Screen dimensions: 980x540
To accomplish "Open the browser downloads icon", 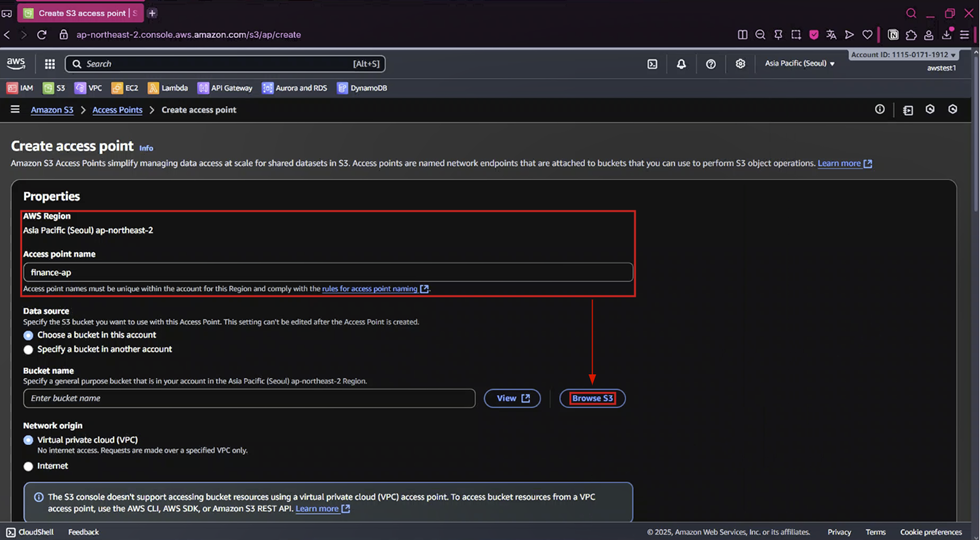I will coord(947,35).
